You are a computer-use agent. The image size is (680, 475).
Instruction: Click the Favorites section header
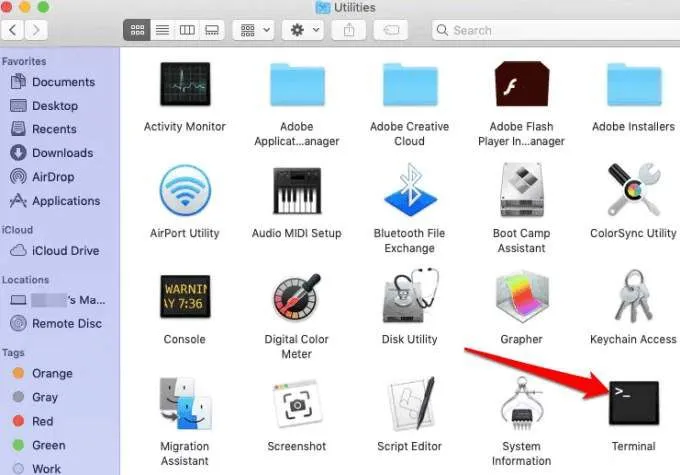tap(24, 61)
